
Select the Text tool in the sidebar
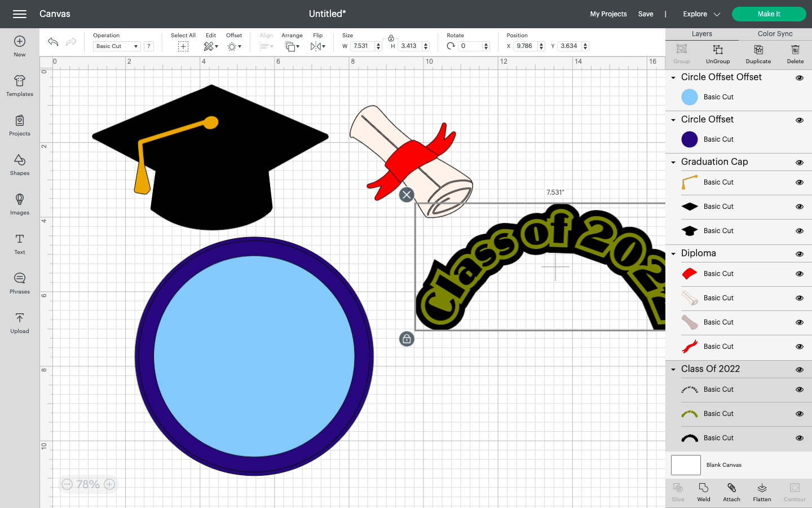coord(19,244)
